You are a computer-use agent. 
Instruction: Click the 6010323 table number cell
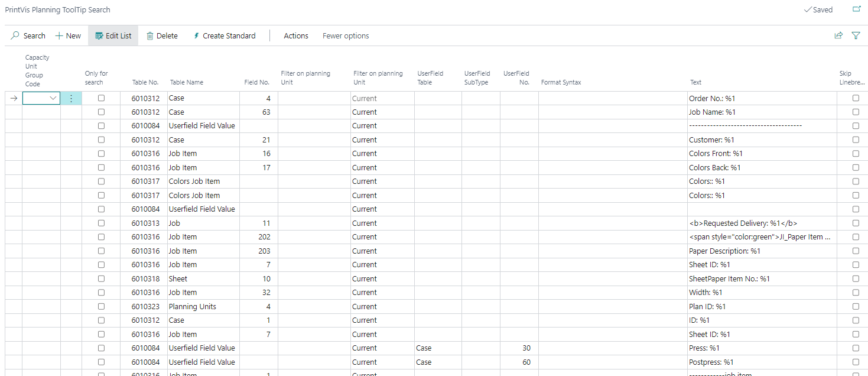144,307
